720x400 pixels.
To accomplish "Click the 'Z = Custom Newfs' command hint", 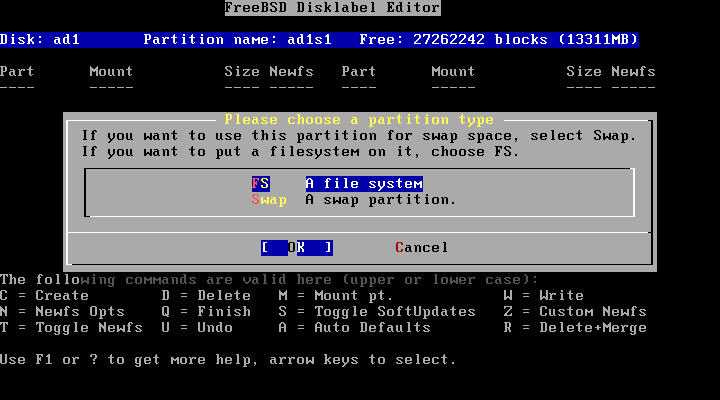I will tap(575, 311).
